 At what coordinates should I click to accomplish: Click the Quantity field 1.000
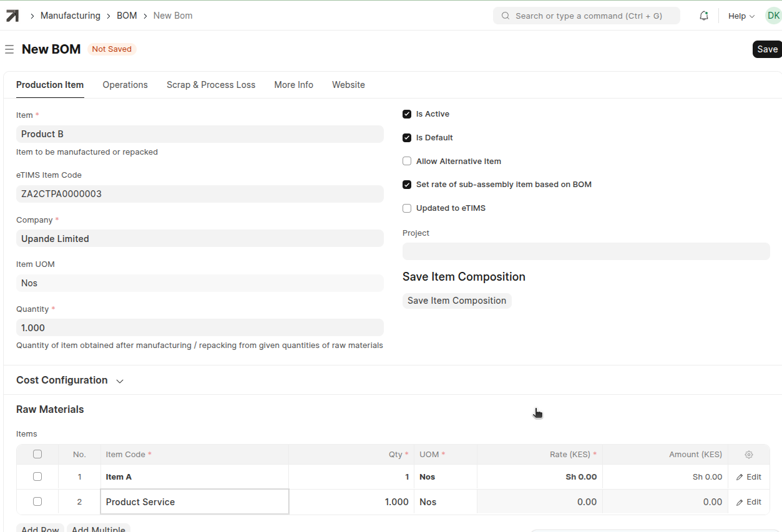[200, 328]
